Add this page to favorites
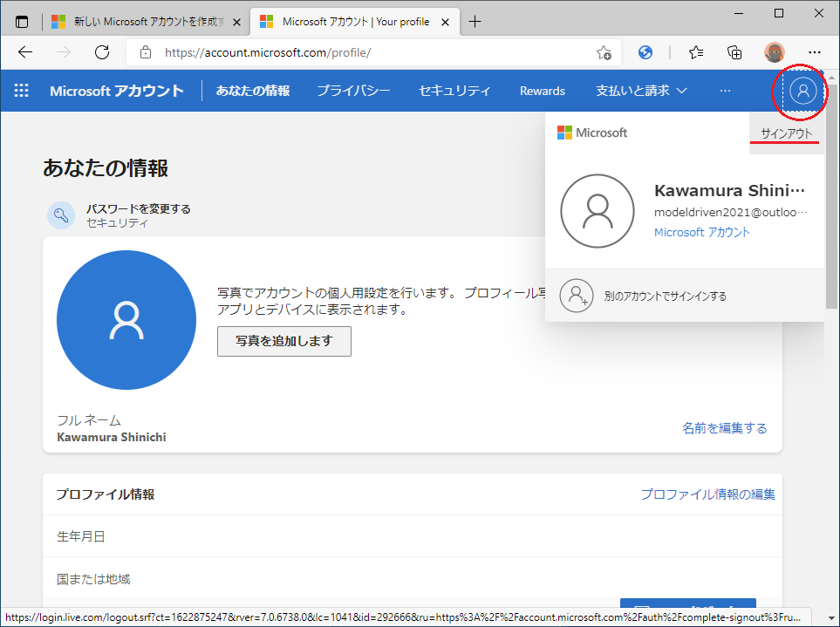840x627 pixels. (604, 52)
